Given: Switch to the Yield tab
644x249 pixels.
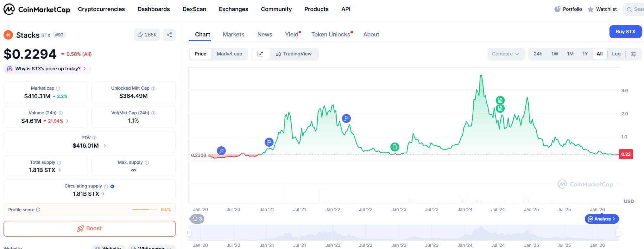Looking at the screenshot, I should pos(292,35).
